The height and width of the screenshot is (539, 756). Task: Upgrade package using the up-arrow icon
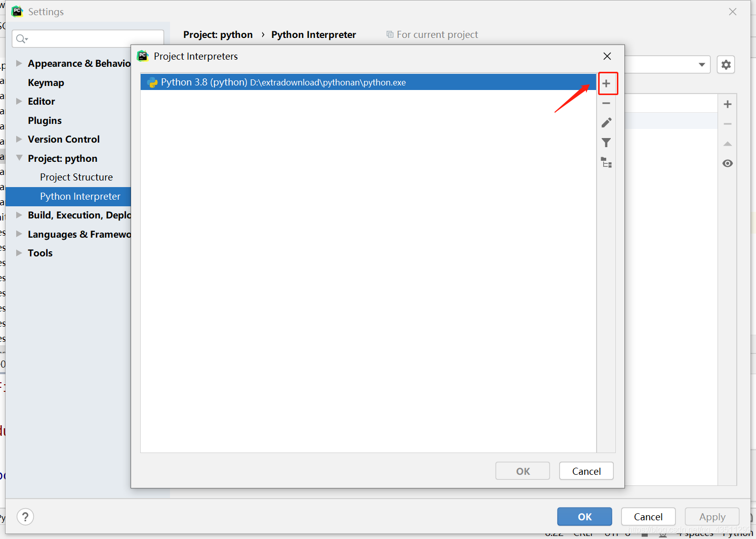[728, 144]
